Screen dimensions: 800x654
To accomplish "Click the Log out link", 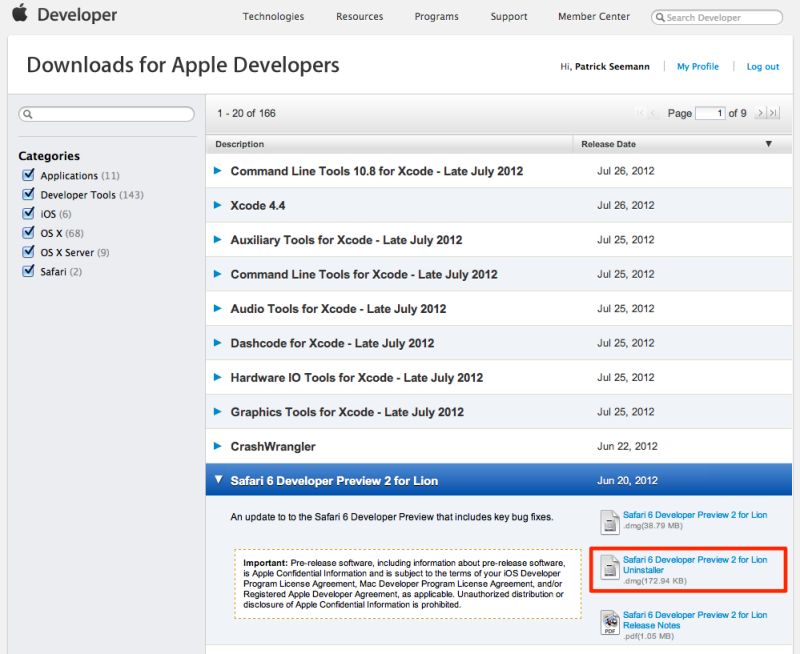I will pos(763,66).
